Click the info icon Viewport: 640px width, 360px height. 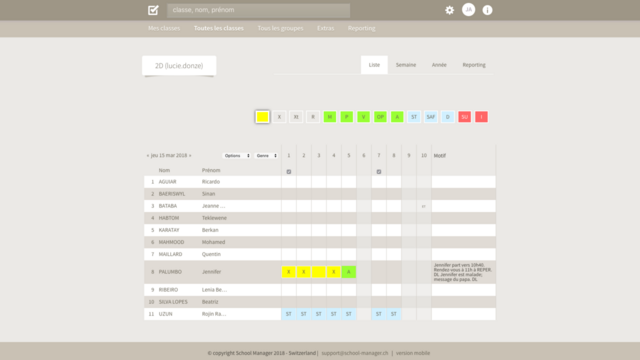click(x=487, y=10)
